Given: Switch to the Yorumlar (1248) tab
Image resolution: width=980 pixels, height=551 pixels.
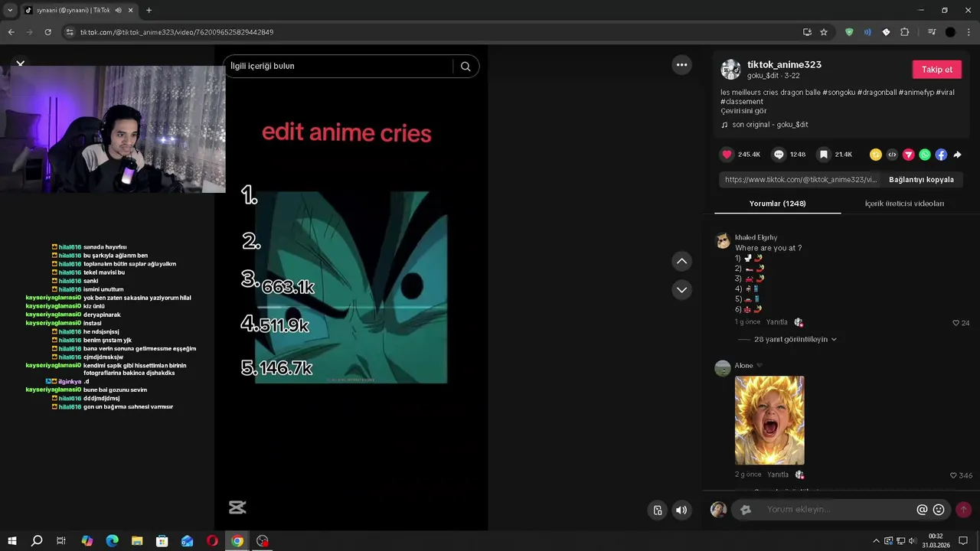Looking at the screenshot, I should (777, 204).
